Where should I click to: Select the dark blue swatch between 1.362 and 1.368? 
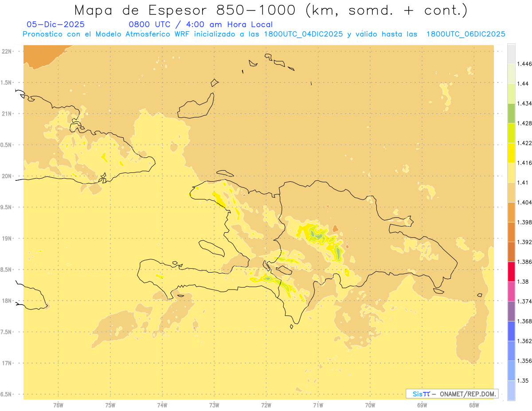511,331
